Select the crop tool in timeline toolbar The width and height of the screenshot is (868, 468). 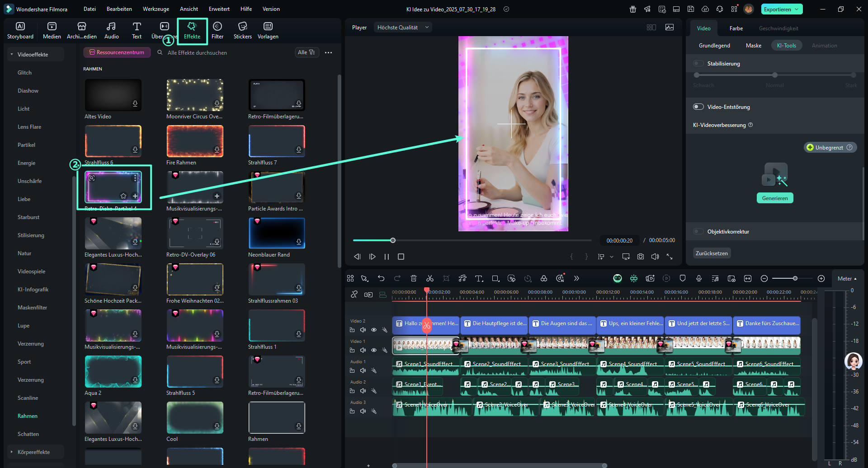[446, 278]
